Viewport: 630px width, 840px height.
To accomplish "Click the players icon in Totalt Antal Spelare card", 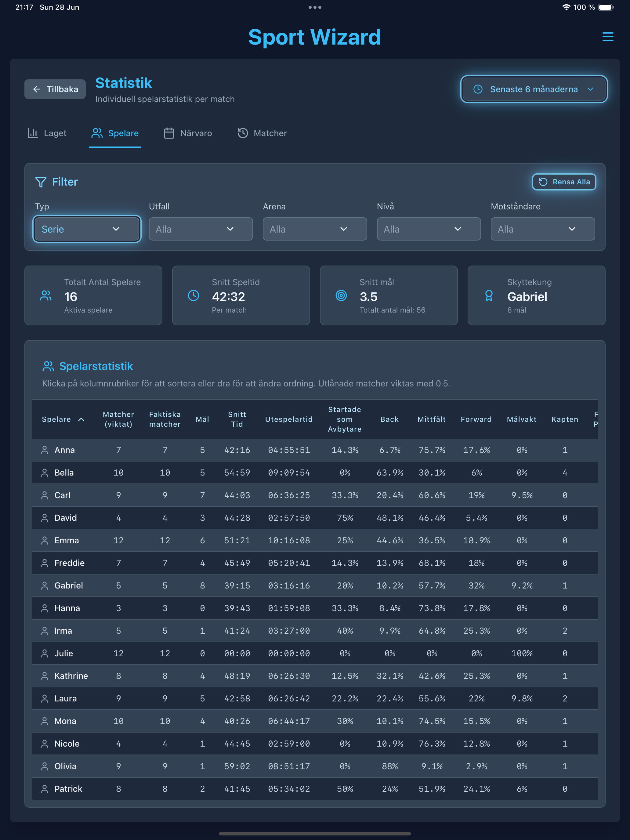I will point(46,296).
